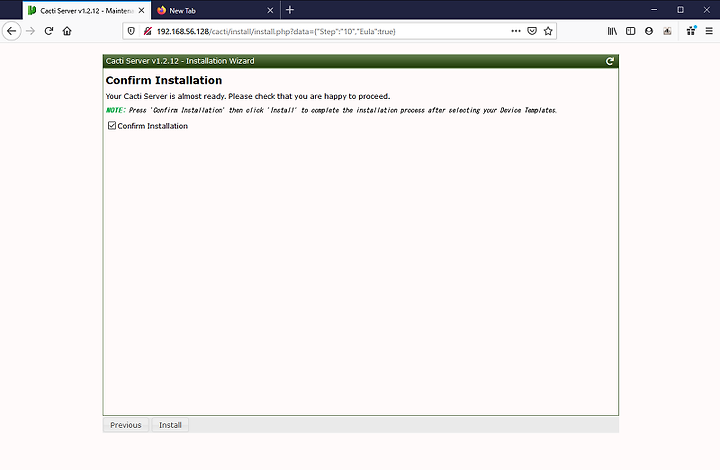Switch to the New Tab tab
This screenshot has height=470, width=720.
point(215,10)
